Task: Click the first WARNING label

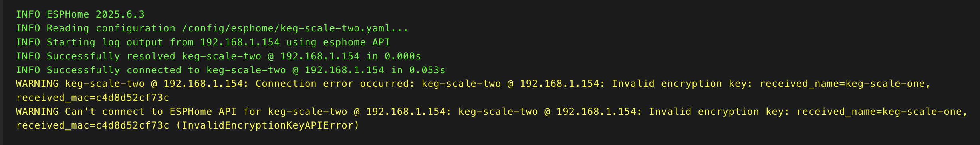Action: click(x=37, y=84)
